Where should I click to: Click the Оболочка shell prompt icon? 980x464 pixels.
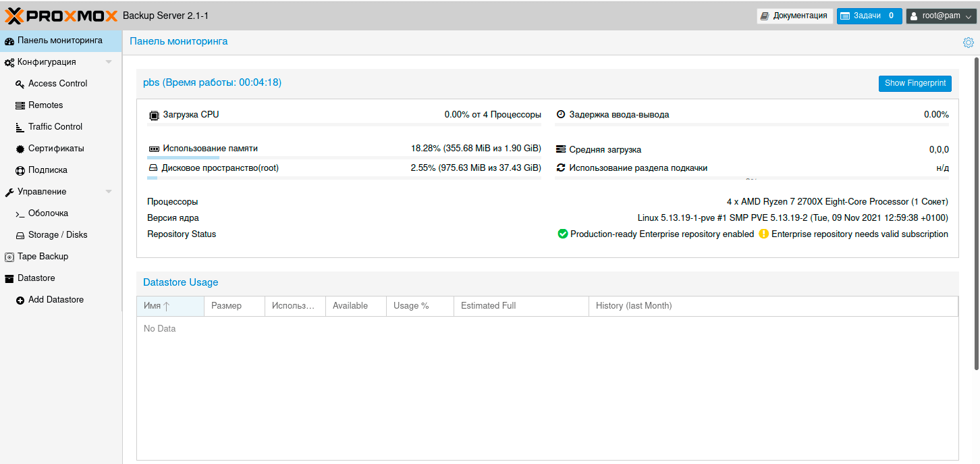(20, 213)
